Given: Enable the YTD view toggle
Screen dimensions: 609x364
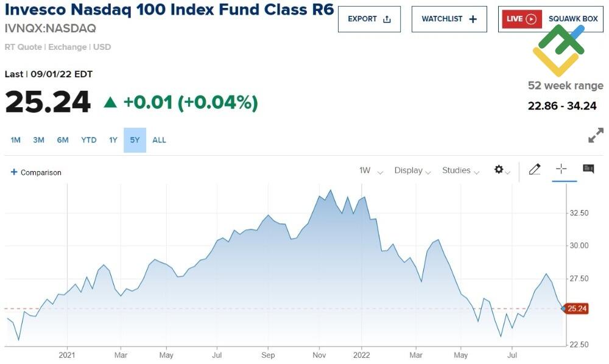Looking at the screenshot, I should (88, 140).
